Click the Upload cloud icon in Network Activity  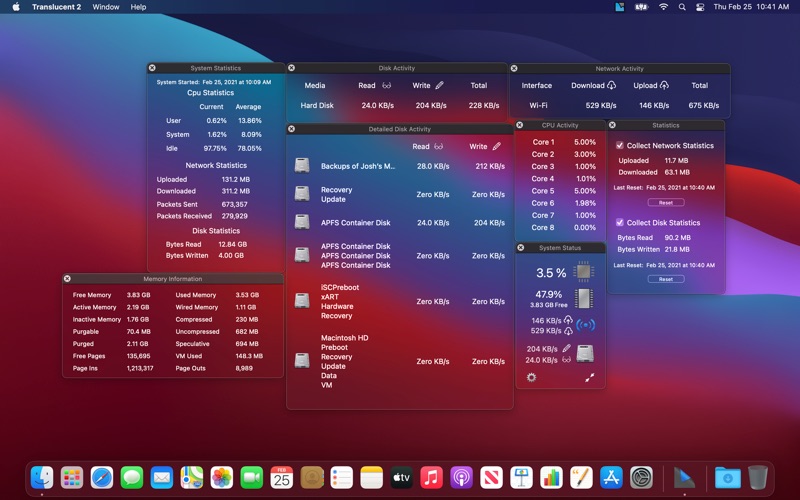point(664,85)
